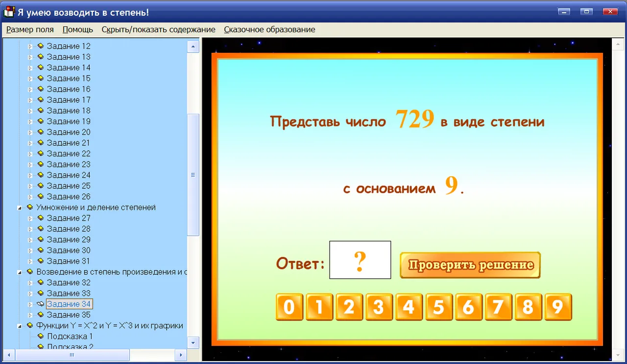Collapse the Функции Y = X^2 section

[x=20, y=326]
